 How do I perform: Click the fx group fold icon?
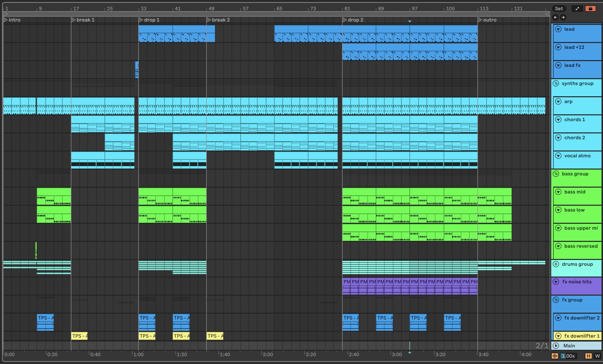(556, 300)
